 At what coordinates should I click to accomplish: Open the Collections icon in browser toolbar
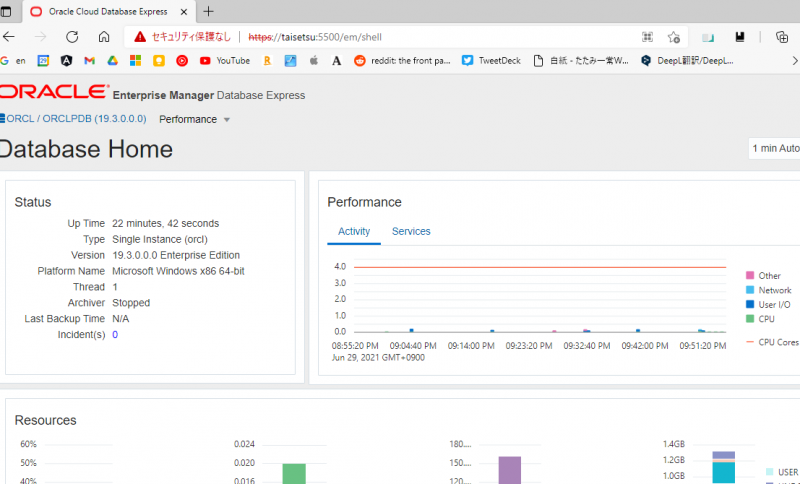point(782,37)
